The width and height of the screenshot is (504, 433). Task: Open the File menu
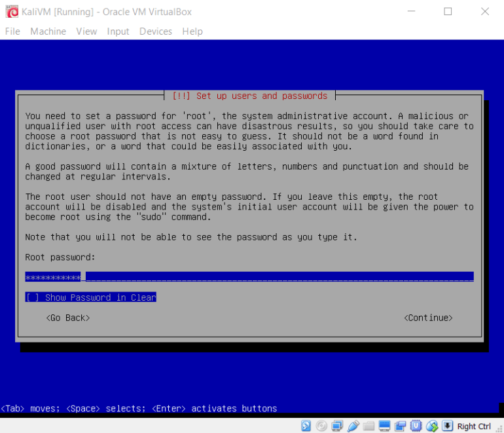tap(12, 31)
